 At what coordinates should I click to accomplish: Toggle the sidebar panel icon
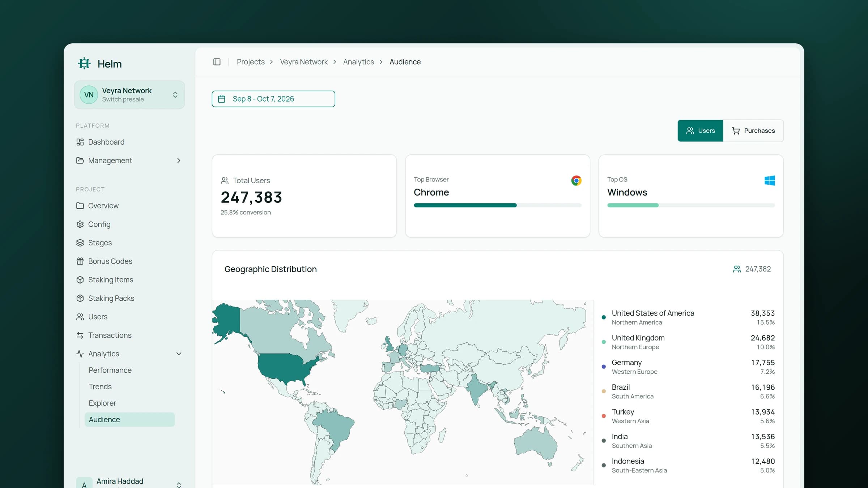point(217,62)
